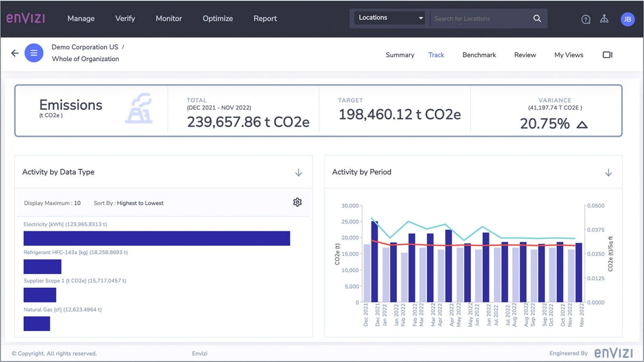Switch to the My Views tab
This screenshot has width=644, height=362.
[569, 55]
